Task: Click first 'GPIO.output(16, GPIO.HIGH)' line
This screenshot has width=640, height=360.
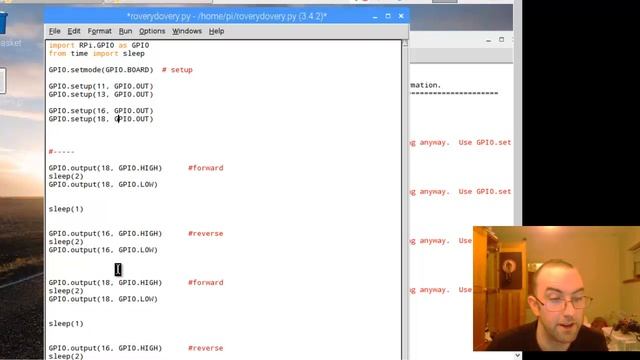Action: [105, 233]
